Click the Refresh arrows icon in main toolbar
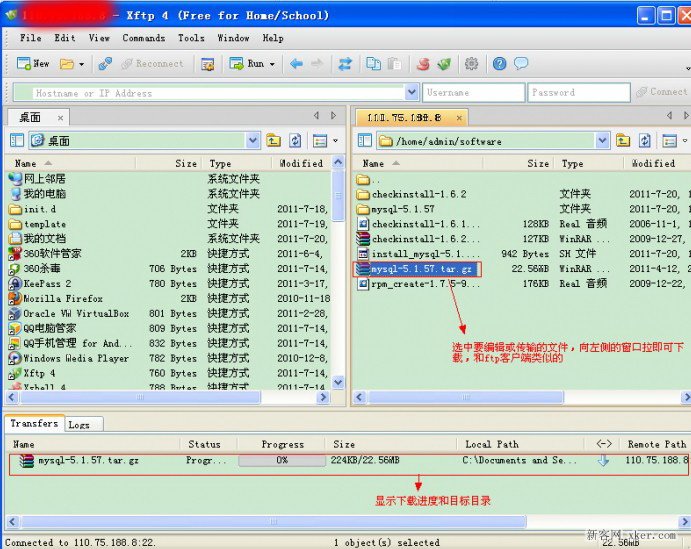Image resolution: width=691 pixels, height=549 pixels. tap(345, 63)
